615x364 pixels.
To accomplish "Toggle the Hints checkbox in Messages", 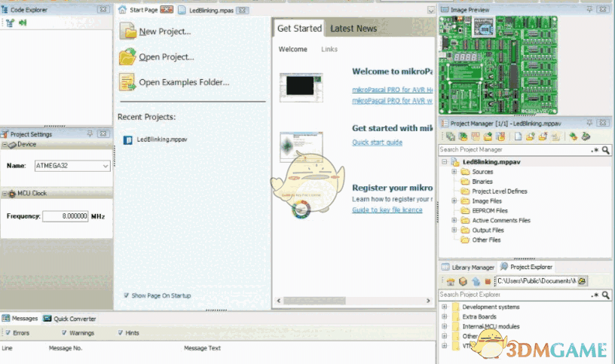I will [x=121, y=332].
